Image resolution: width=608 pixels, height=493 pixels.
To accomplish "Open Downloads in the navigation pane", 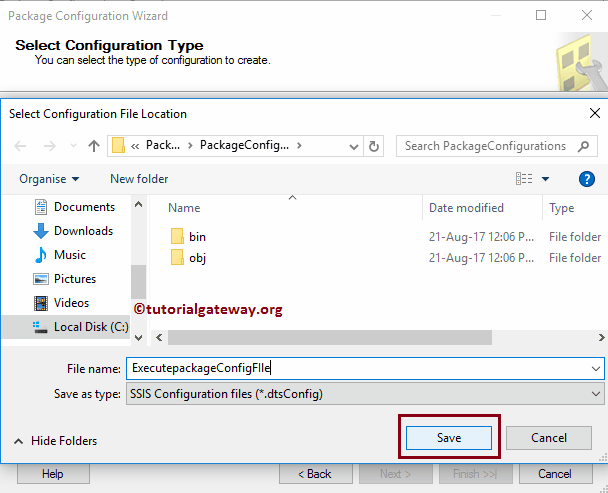I will click(82, 231).
